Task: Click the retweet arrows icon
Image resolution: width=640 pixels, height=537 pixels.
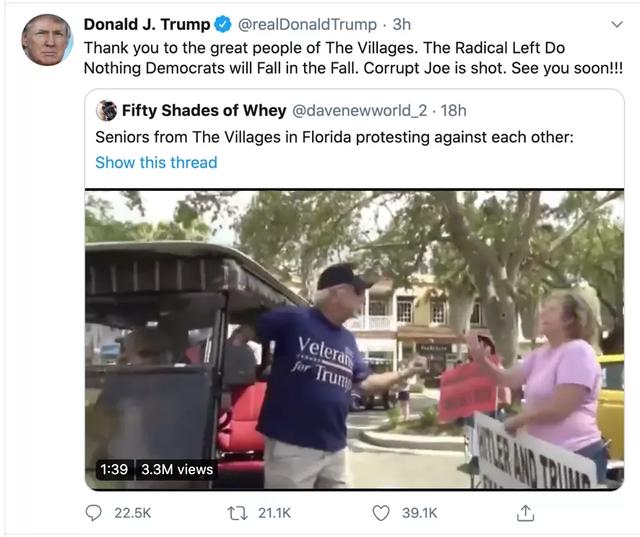Action: point(237,512)
